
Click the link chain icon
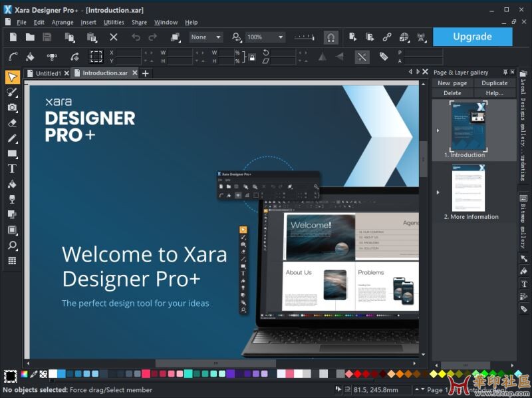click(x=387, y=37)
